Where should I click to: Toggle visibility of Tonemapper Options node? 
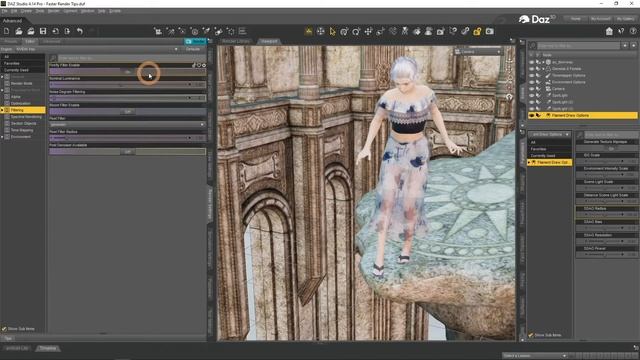(531, 76)
